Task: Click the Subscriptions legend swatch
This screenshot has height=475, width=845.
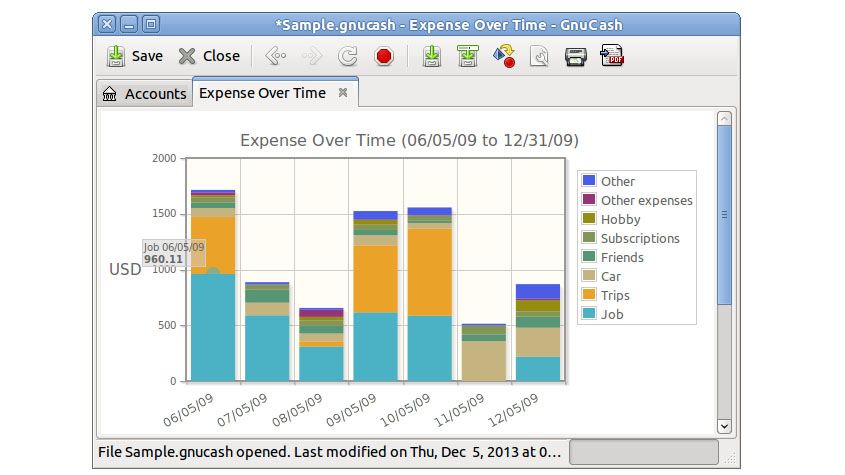Action: click(589, 237)
